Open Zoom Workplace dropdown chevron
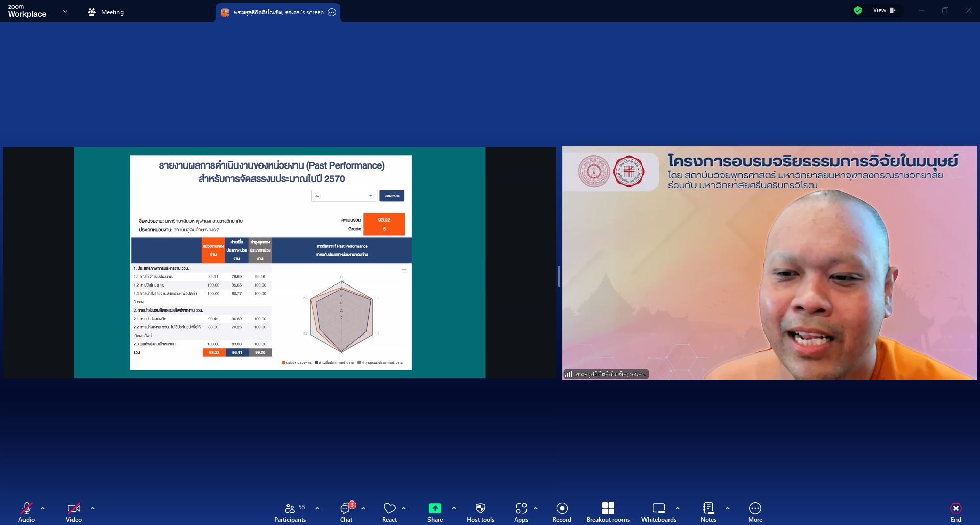Viewport: 980px width, 525px height. [65, 11]
